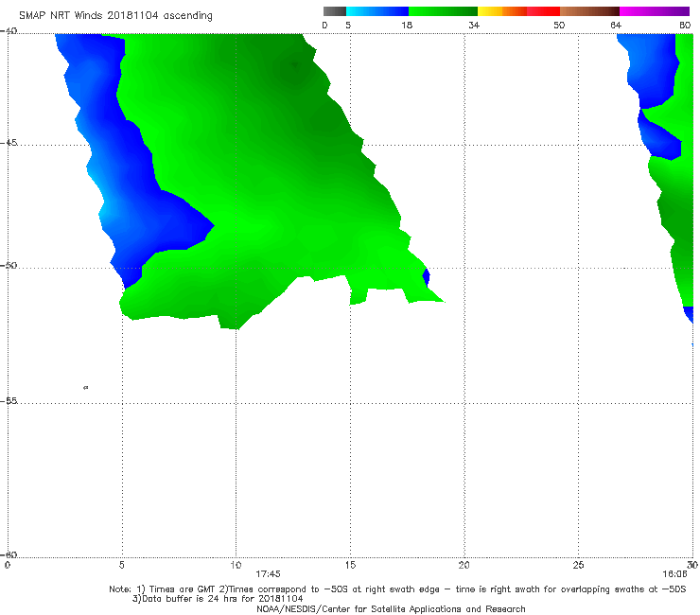The image size is (700, 615).
Task: Click the magenta-purple segment of the color bar
Action: coord(655,11)
